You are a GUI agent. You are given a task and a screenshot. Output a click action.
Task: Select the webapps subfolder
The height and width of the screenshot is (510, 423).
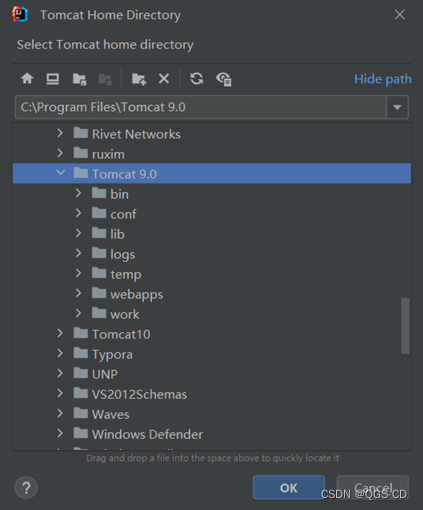[x=212, y=294]
